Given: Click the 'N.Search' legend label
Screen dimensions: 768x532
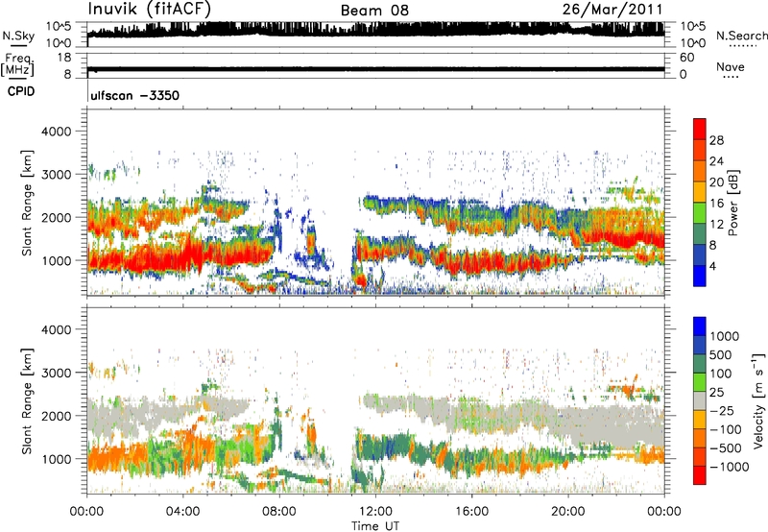Looking at the screenshot, I should pyautogui.click(x=741, y=36).
